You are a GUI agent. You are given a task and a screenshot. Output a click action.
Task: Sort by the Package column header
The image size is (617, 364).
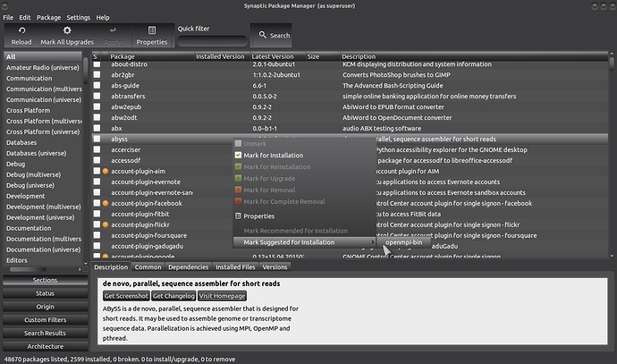click(x=151, y=56)
